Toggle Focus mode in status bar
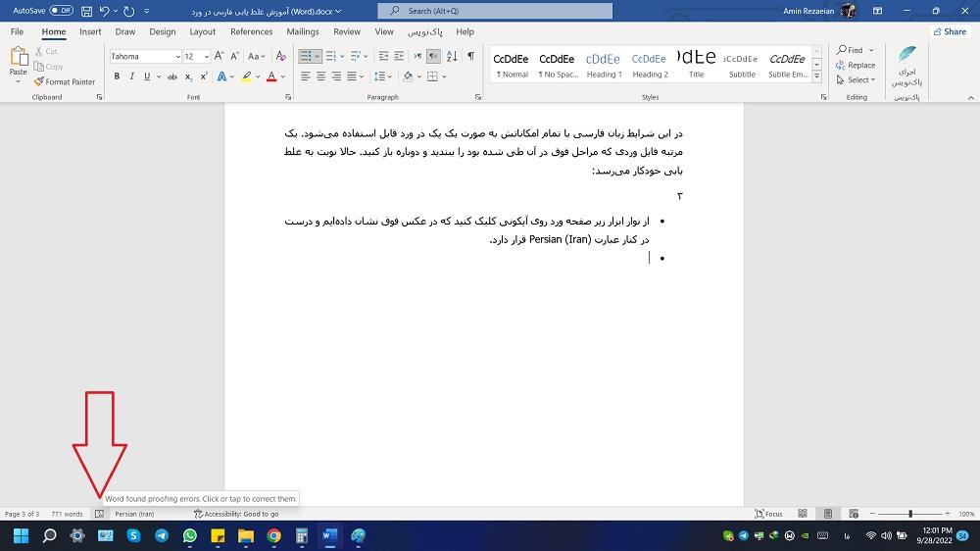 (x=768, y=514)
